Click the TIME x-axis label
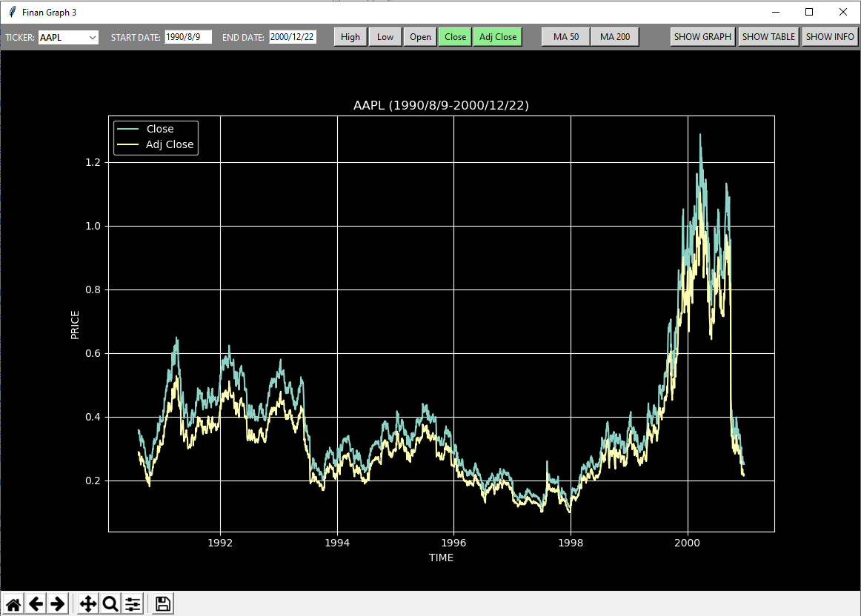 click(x=441, y=558)
